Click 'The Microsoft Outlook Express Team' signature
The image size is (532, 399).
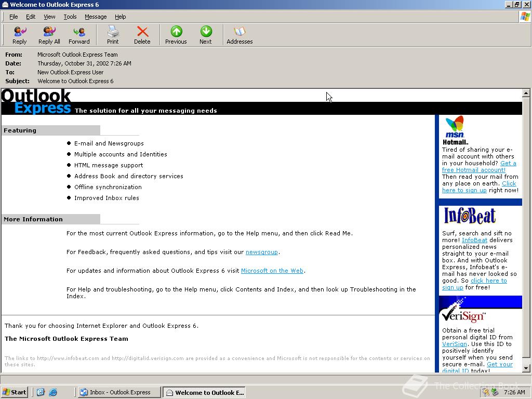(66, 339)
